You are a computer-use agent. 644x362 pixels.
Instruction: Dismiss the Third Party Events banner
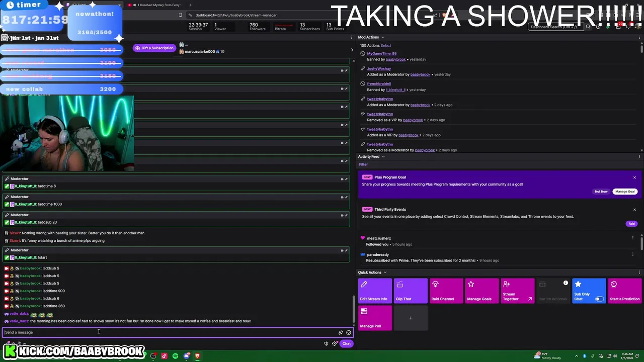pos(634,210)
